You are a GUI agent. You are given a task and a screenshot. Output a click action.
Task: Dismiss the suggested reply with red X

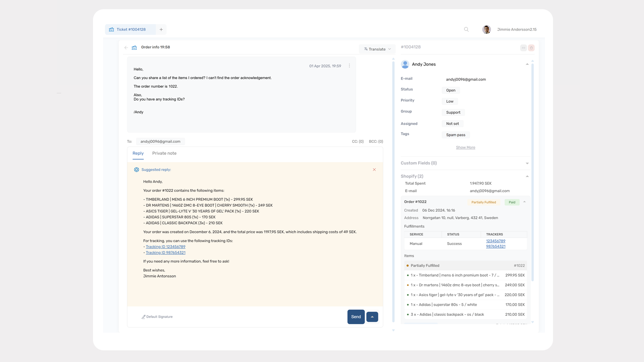(374, 170)
